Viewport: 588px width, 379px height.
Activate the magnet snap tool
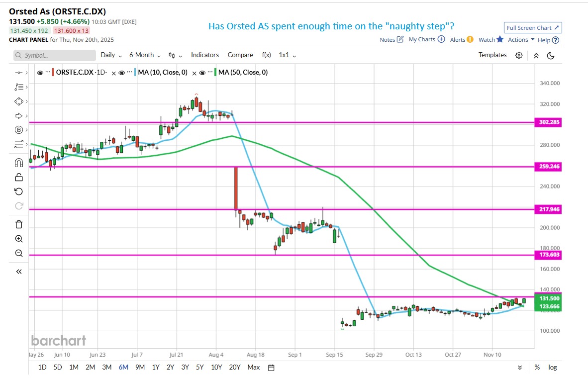pos(19,163)
